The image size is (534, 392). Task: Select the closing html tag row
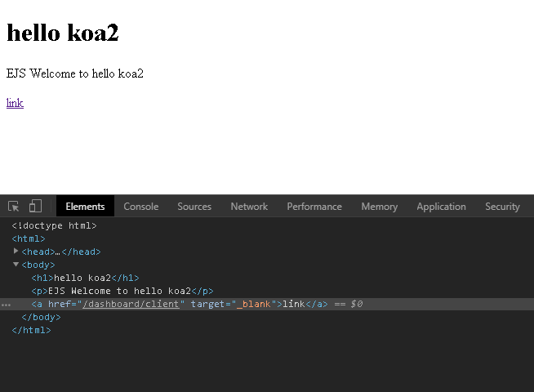coord(31,330)
